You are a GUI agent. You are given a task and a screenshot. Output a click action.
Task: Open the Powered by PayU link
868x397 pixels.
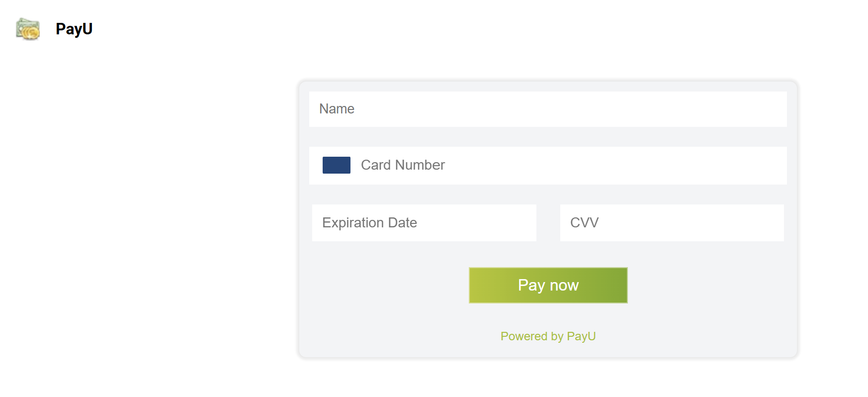pyautogui.click(x=548, y=336)
